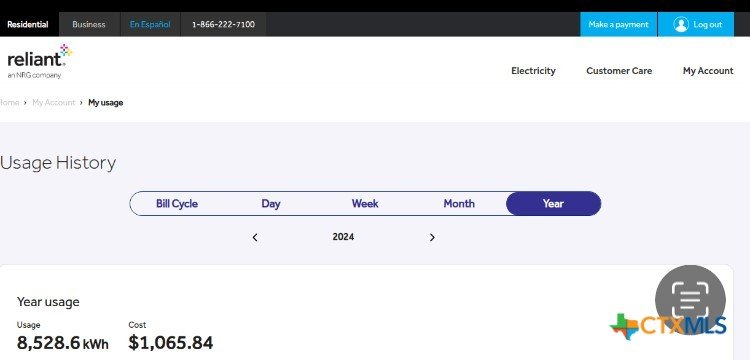
Task: Switch usage view to Month
Action: tap(459, 204)
